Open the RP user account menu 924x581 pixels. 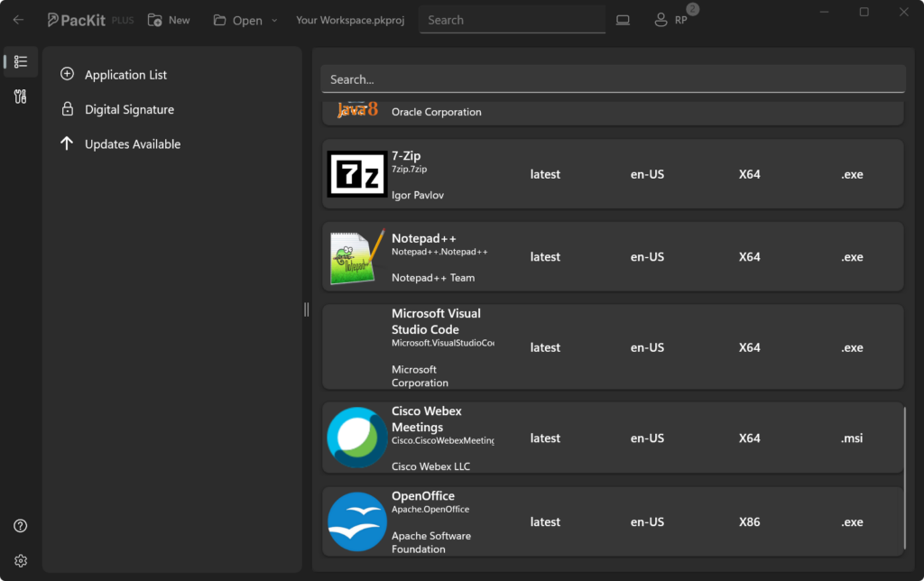pos(670,20)
